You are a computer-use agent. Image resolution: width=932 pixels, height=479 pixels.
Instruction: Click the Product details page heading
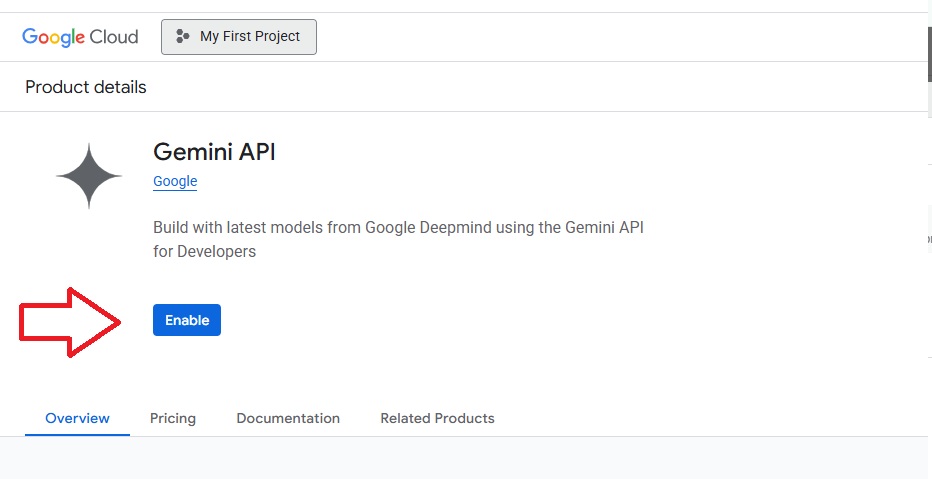tap(86, 87)
